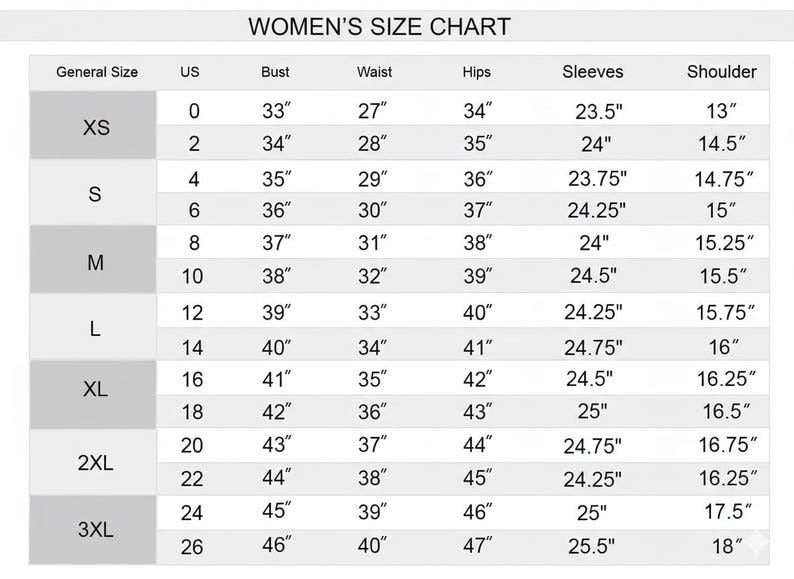The image size is (794, 579).
Task: Select the 46" bust value
Action: click(276, 545)
